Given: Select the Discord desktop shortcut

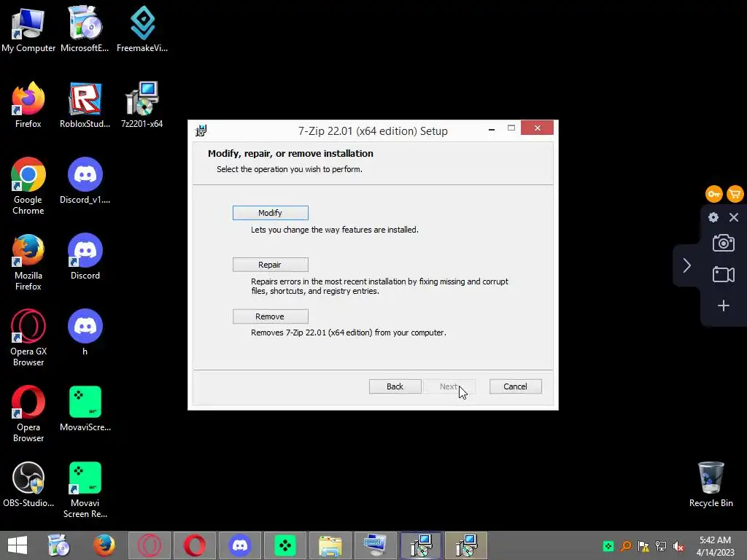Looking at the screenshot, I should (85, 257).
